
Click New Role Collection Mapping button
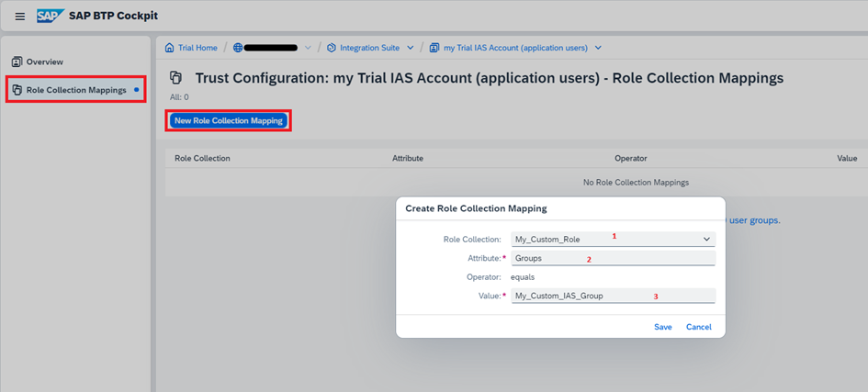tap(228, 120)
